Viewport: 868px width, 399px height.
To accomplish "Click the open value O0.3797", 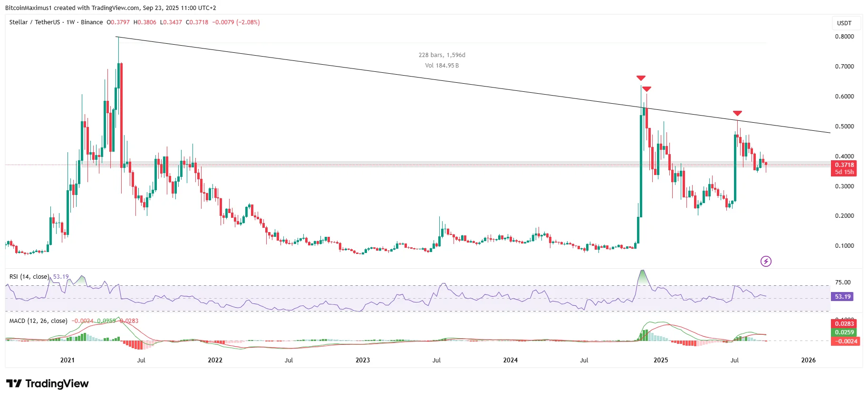I will click(x=118, y=22).
